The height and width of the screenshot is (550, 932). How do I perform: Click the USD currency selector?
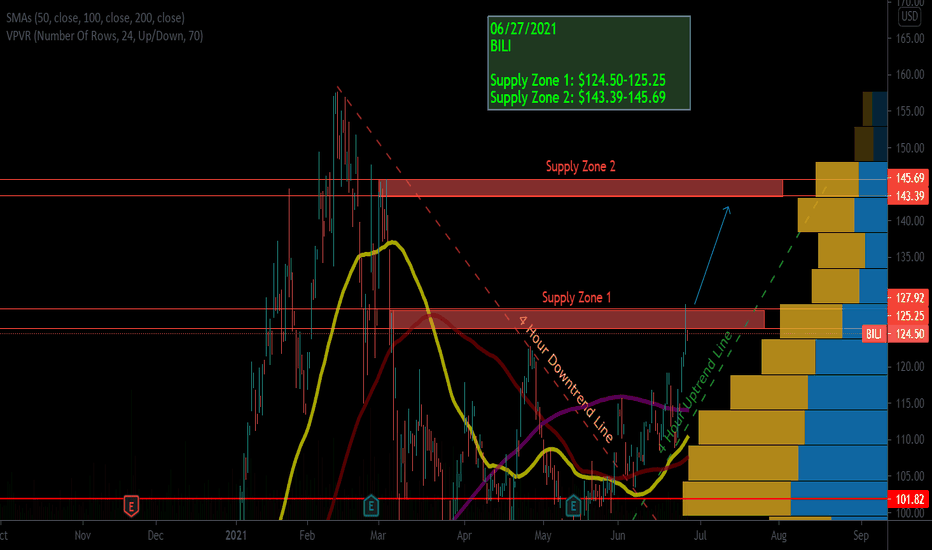click(x=909, y=16)
